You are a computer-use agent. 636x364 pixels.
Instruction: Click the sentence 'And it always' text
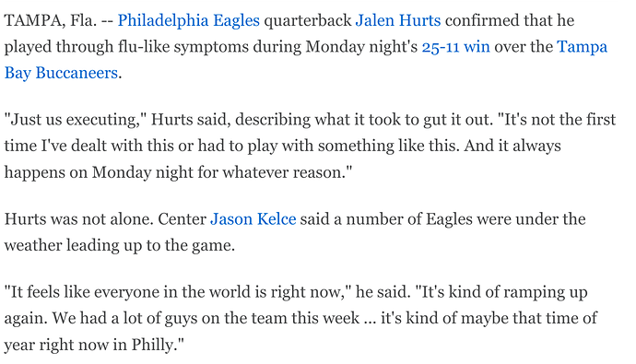pos(512,147)
